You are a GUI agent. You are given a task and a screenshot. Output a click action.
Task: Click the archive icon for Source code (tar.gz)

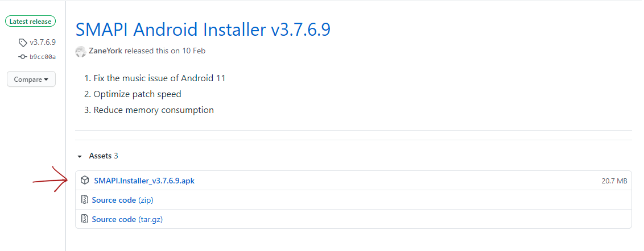click(x=85, y=219)
